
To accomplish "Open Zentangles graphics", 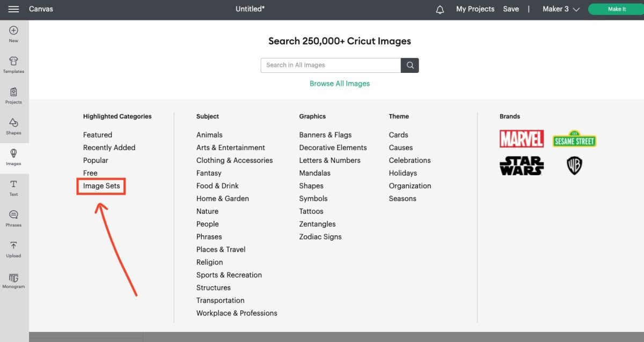I will tap(317, 224).
